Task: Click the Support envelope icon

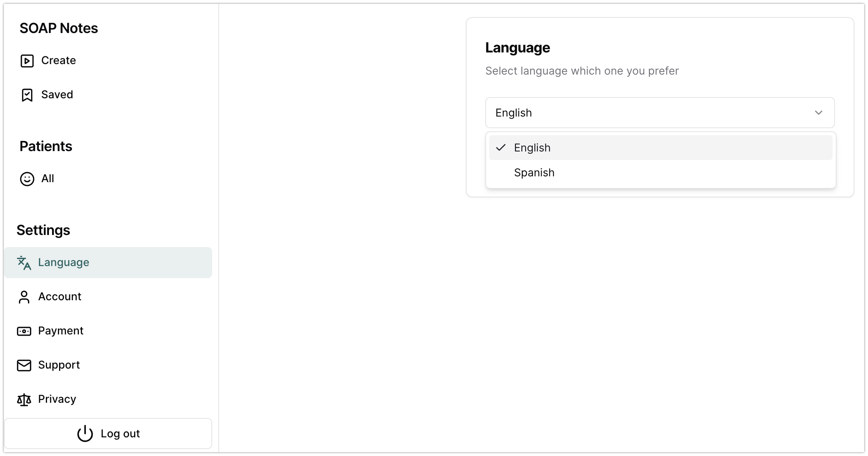Action: (x=24, y=365)
